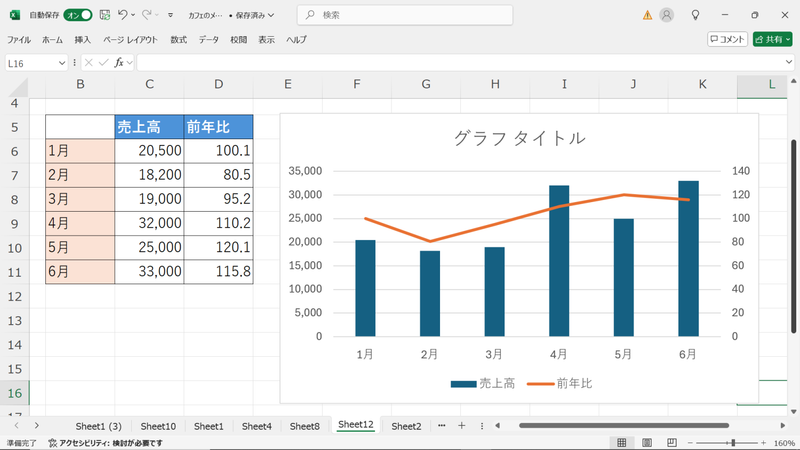Open the user account profile icon
Image resolution: width=800 pixels, height=450 pixels.
pos(666,15)
